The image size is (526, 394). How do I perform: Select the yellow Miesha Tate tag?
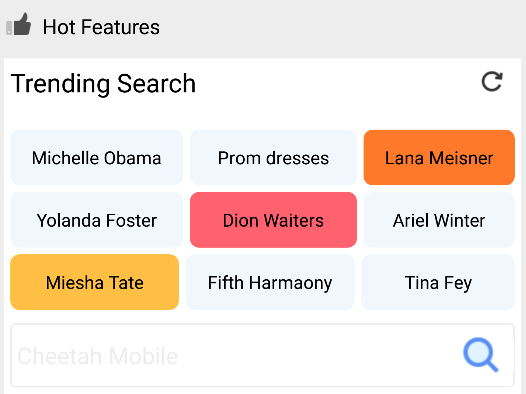click(95, 282)
